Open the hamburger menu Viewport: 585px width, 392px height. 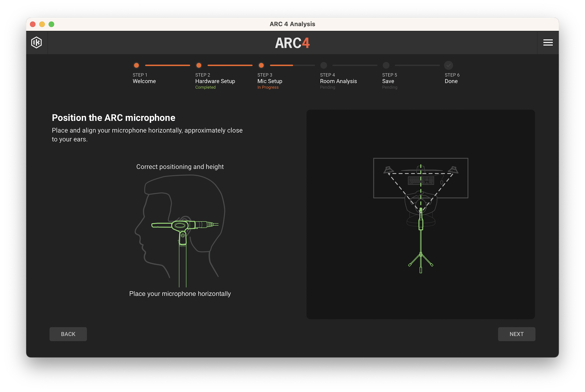pos(548,43)
